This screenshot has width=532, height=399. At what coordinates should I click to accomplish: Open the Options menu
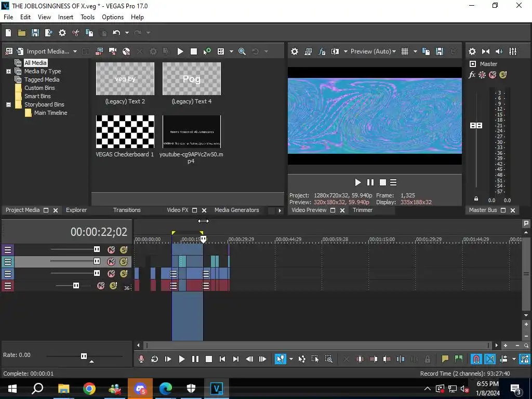pyautogui.click(x=113, y=17)
